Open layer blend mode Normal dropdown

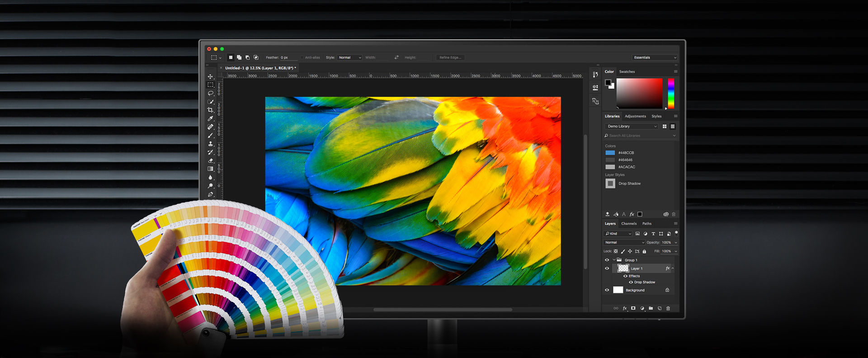624,242
